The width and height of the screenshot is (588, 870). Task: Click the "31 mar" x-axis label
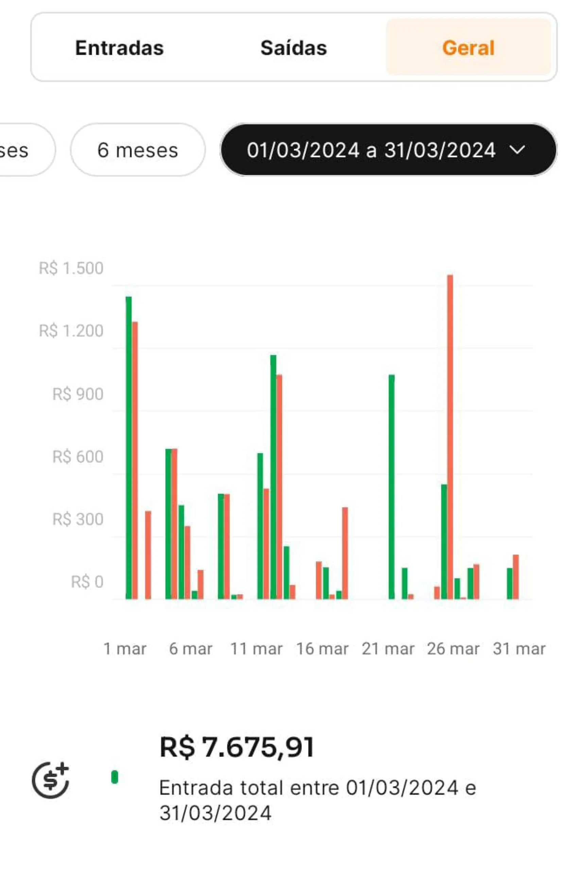519,649
